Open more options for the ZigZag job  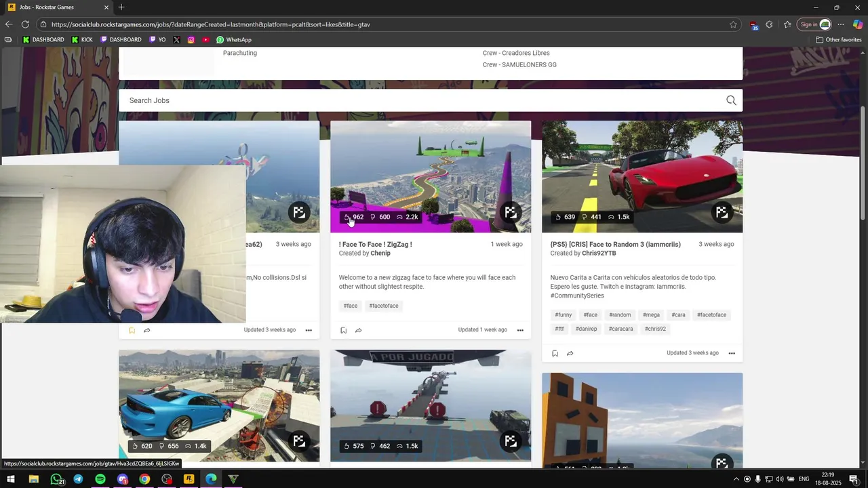(x=520, y=330)
